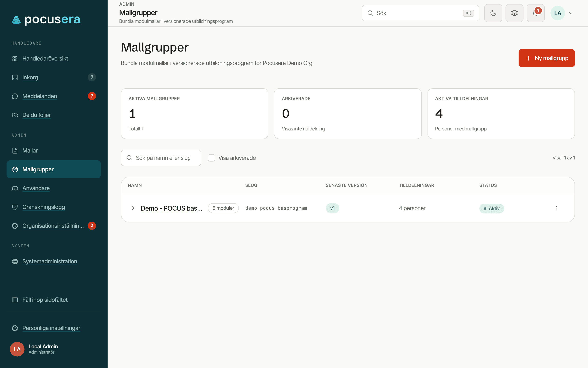The width and height of the screenshot is (588, 368).
Task: Click the v1 version badge
Action: coord(332,208)
